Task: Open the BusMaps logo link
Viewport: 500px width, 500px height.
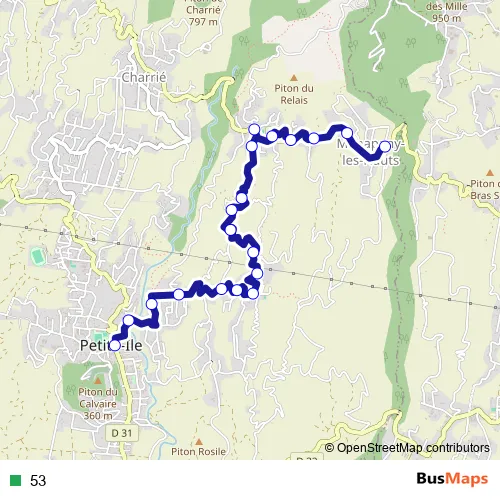Action: (452, 479)
